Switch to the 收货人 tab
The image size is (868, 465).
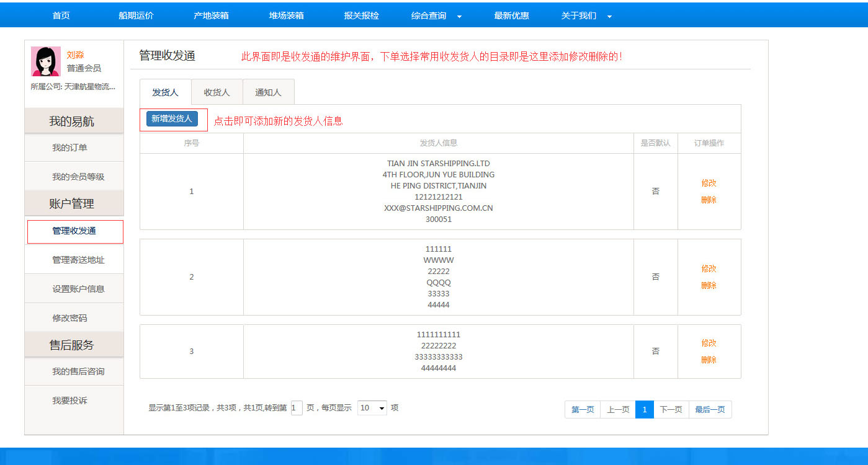click(217, 92)
